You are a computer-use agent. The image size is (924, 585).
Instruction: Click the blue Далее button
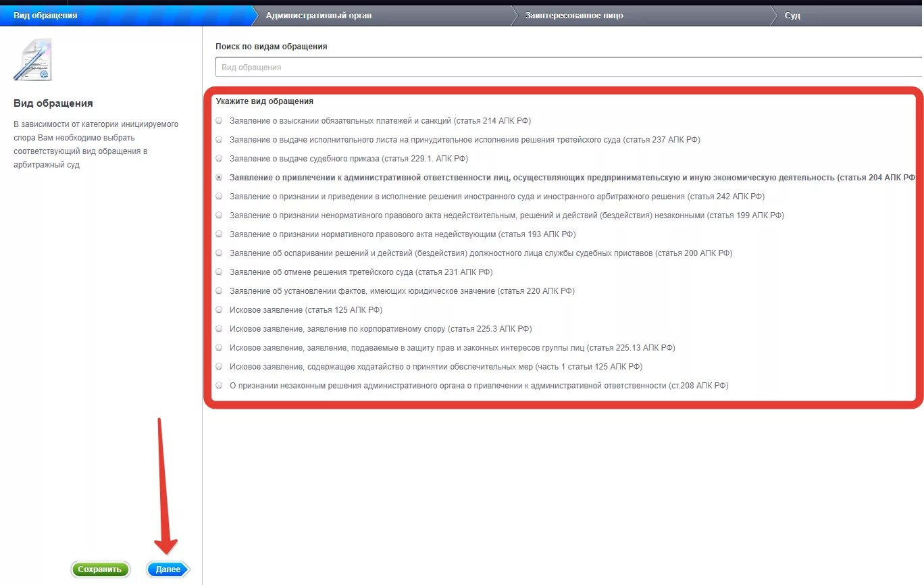(x=168, y=569)
